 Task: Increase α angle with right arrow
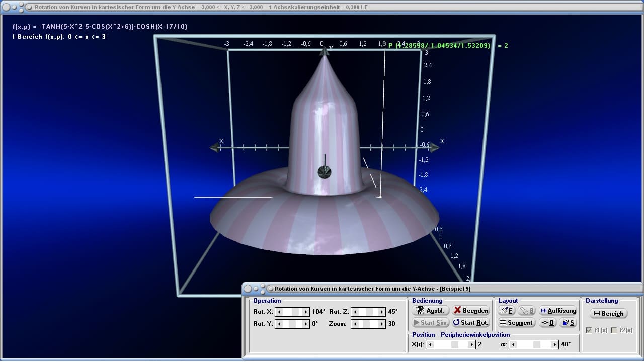click(555, 344)
